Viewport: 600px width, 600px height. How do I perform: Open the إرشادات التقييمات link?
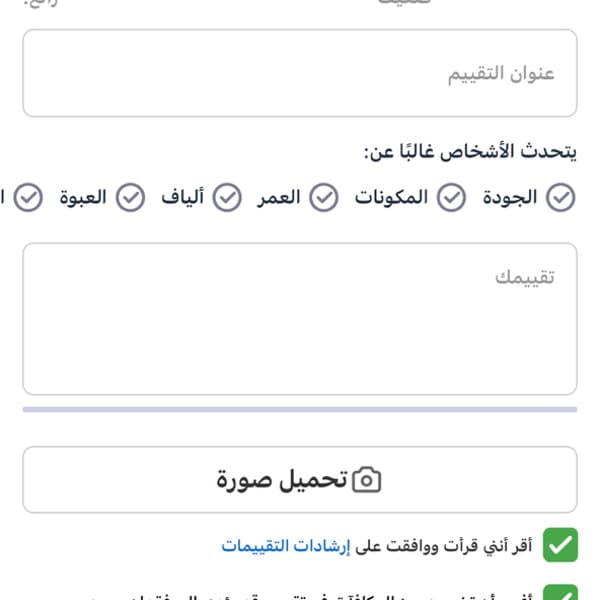click(x=286, y=546)
